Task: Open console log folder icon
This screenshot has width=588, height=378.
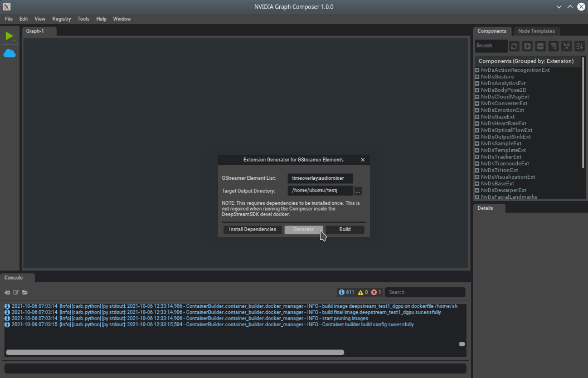Action: (x=25, y=292)
